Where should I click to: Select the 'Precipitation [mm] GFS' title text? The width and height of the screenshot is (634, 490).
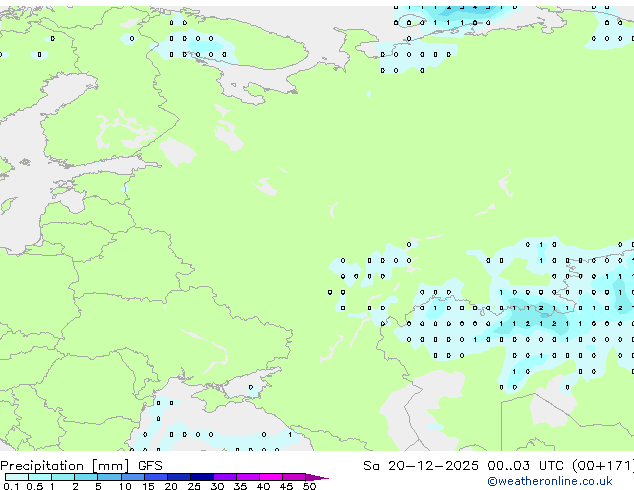[x=81, y=466]
